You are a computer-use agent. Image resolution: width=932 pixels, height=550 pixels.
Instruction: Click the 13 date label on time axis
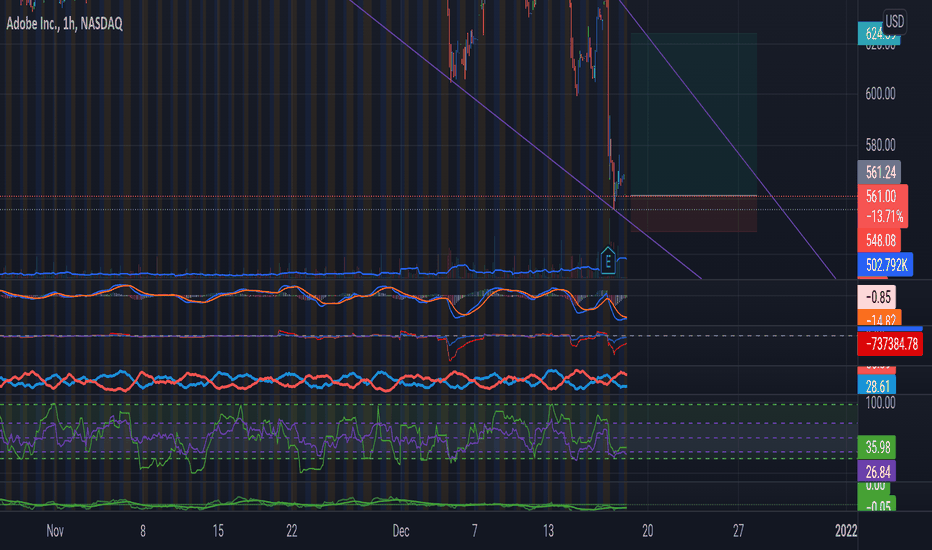tap(548, 531)
